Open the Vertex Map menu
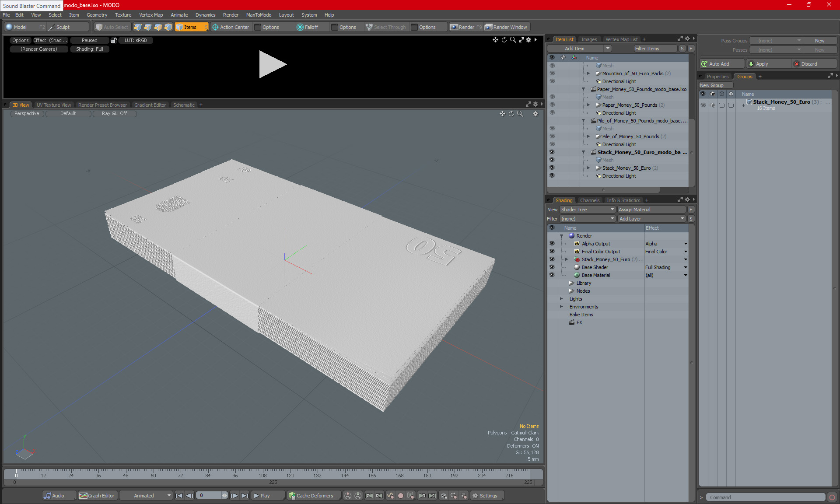 point(151,15)
